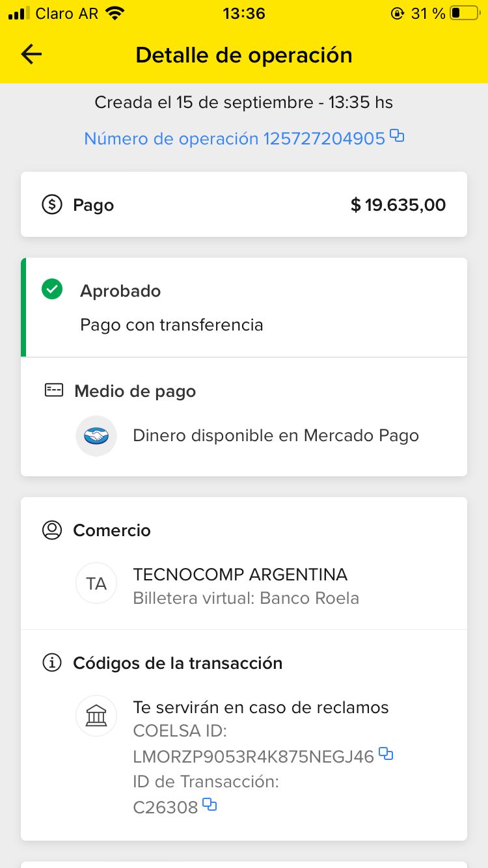Screen dimensions: 488x868
Task: Tap the back arrow in header
Action: [31, 55]
